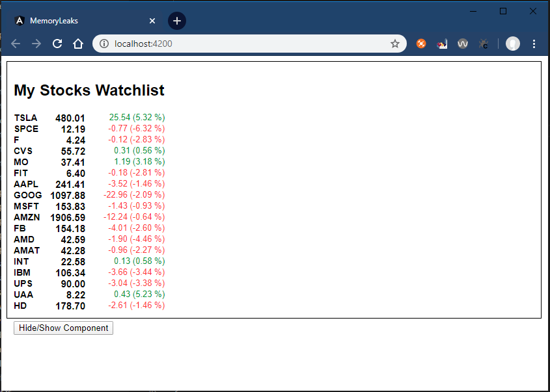Screen dimensions: 550x392
Task: Click the SPCE change -0.77 (-6.32 %)
Action: coord(137,129)
